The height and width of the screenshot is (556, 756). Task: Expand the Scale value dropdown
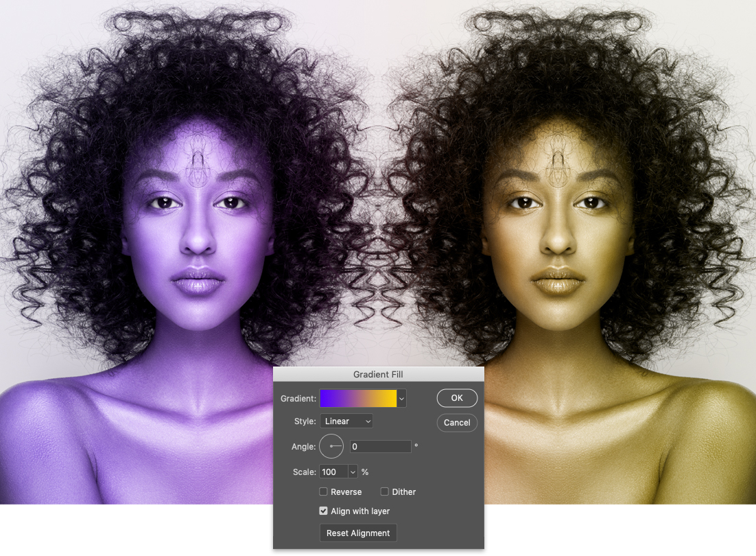(353, 472)
